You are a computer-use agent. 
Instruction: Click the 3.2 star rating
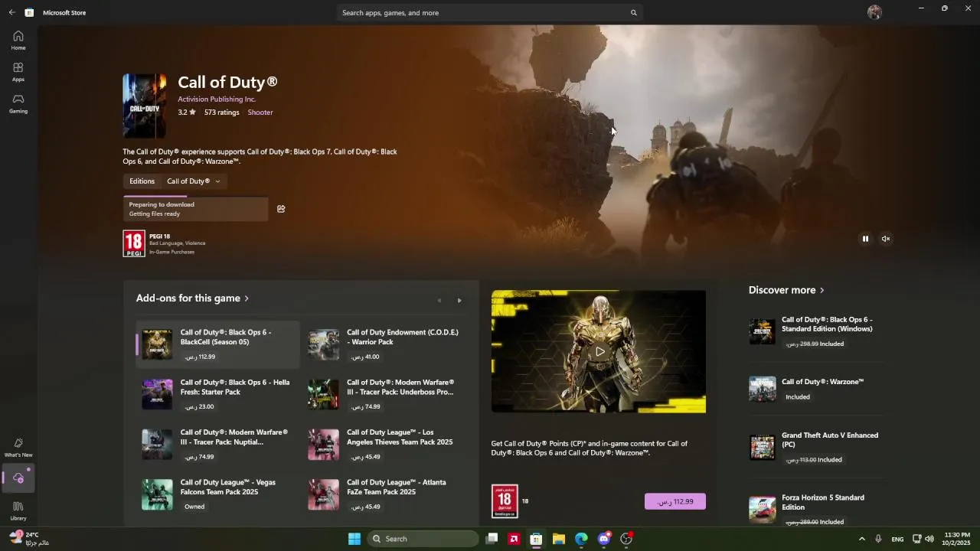click(187, 112)
